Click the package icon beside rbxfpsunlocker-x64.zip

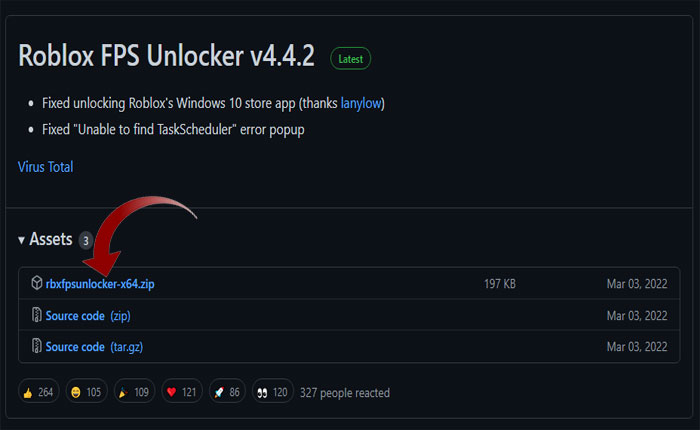(x=36, y=284)
